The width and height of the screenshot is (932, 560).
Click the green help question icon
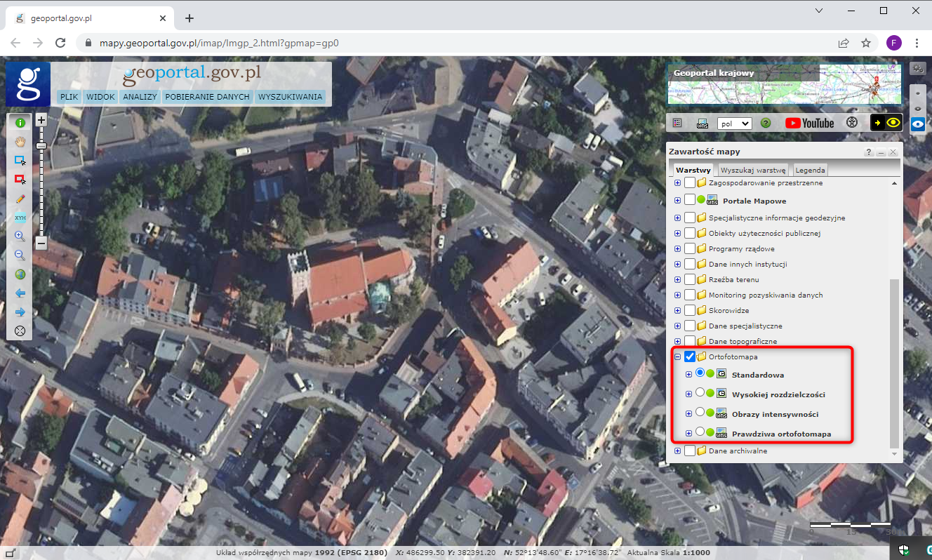[766, 123]
